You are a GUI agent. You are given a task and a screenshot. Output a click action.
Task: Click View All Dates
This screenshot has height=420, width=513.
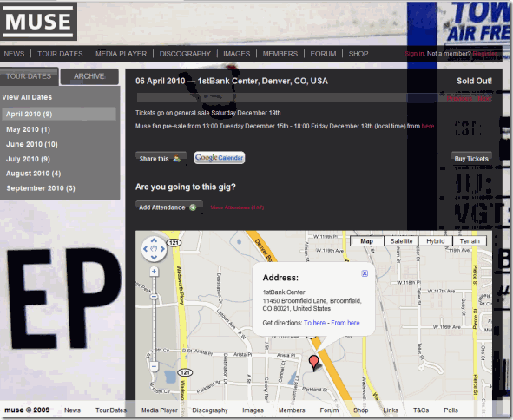[x=27, y=97]
